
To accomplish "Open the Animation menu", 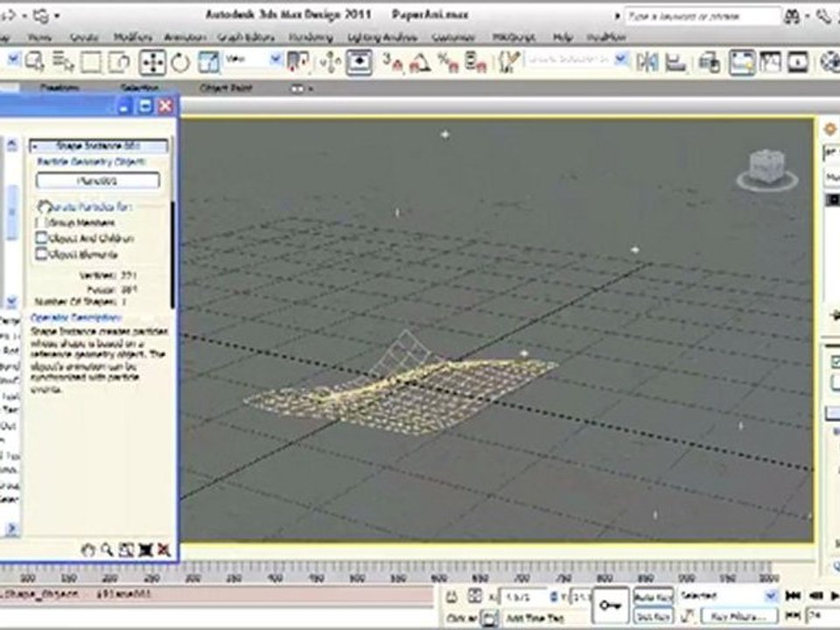I will pos(185,37).
